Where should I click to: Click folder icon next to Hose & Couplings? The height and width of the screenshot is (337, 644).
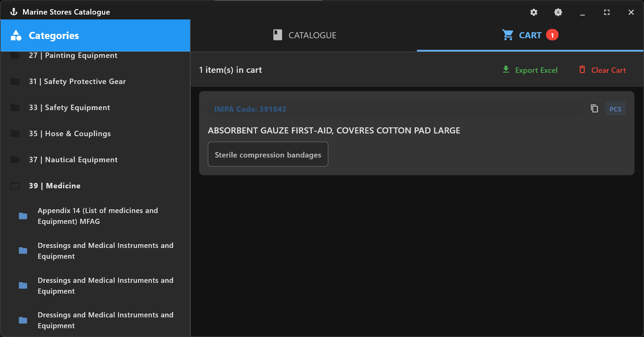[x=15, y=134]
